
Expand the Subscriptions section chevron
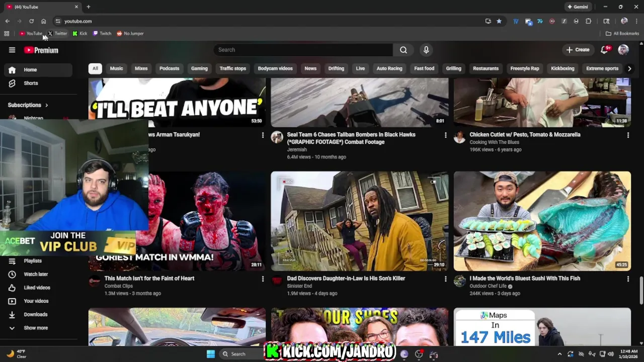point(46,105)
